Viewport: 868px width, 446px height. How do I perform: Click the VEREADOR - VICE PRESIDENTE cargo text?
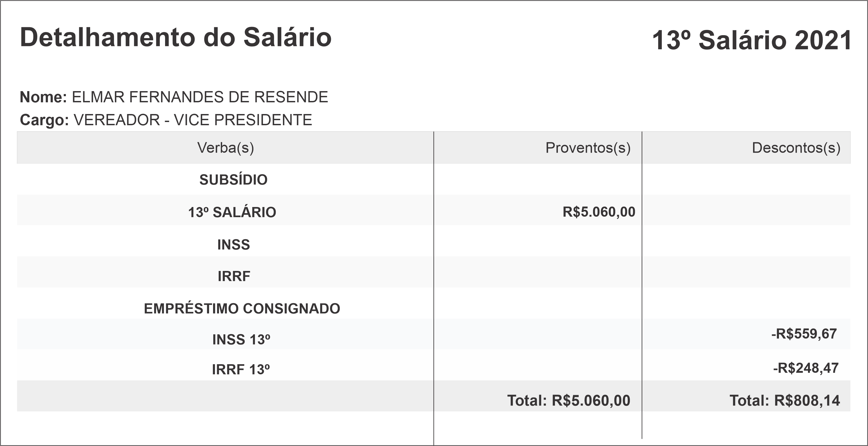(x=193, y=120)
